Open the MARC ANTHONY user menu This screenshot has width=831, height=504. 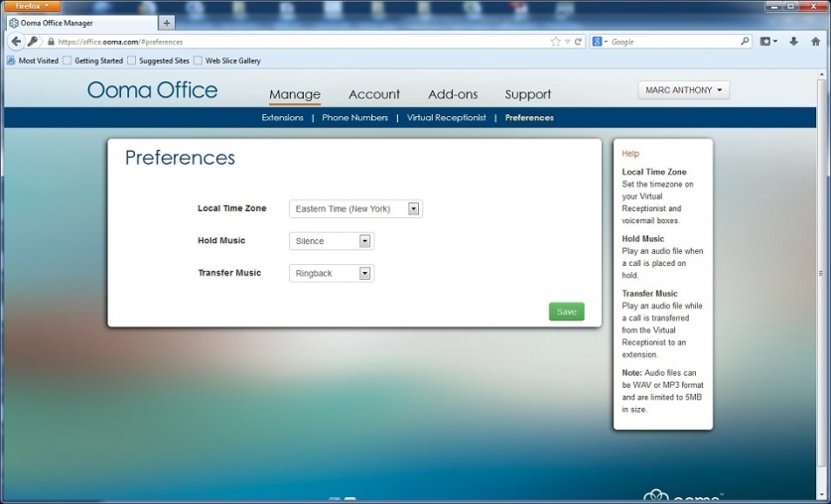[x=684, y=90]
